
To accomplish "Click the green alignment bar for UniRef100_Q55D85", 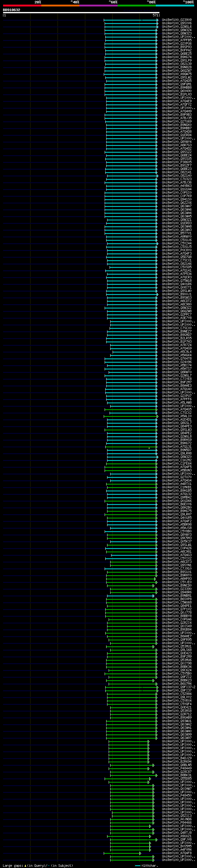I will (x=128, y=778).
